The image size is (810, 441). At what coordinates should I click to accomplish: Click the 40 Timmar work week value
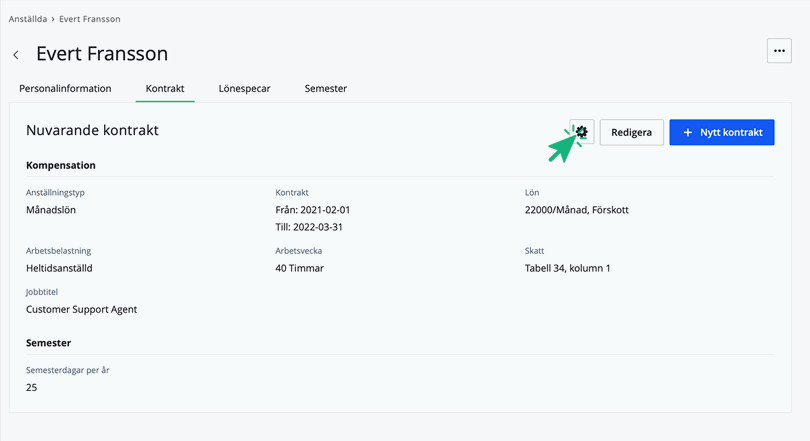click(299, 268)
